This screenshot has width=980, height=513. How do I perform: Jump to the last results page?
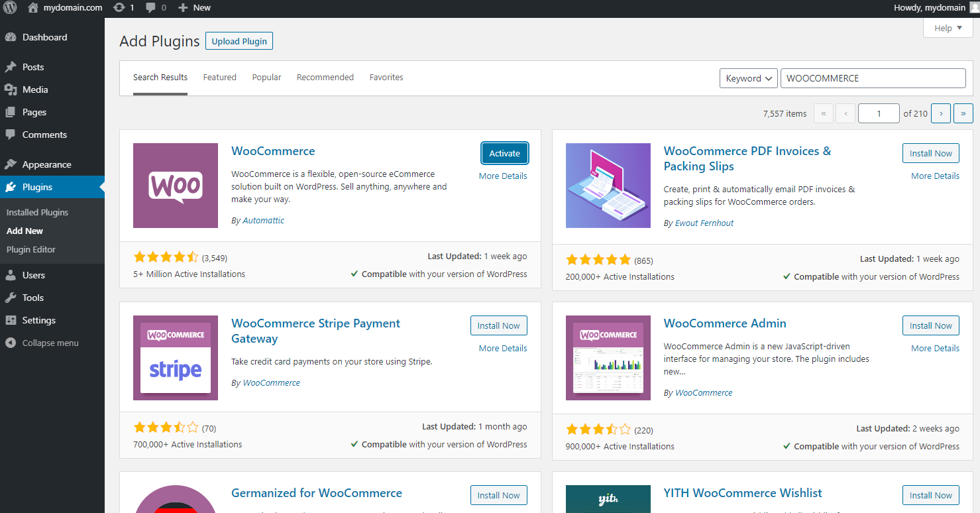tap(963, 113)
